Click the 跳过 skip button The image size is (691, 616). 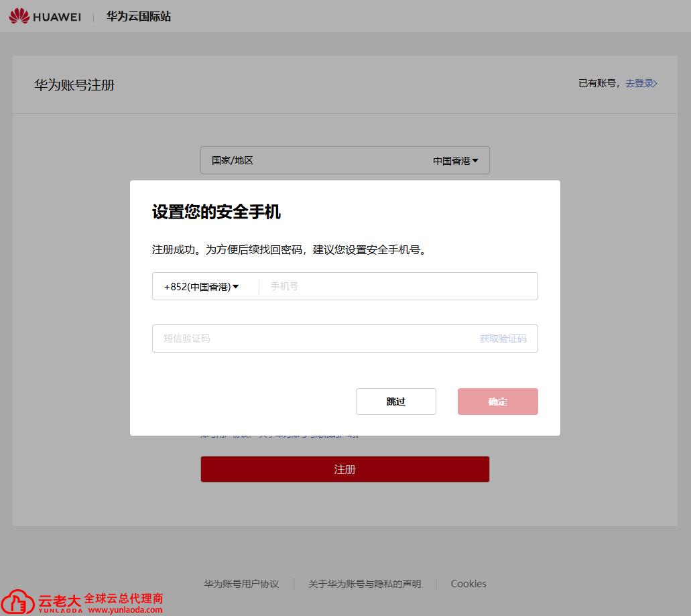396,402
